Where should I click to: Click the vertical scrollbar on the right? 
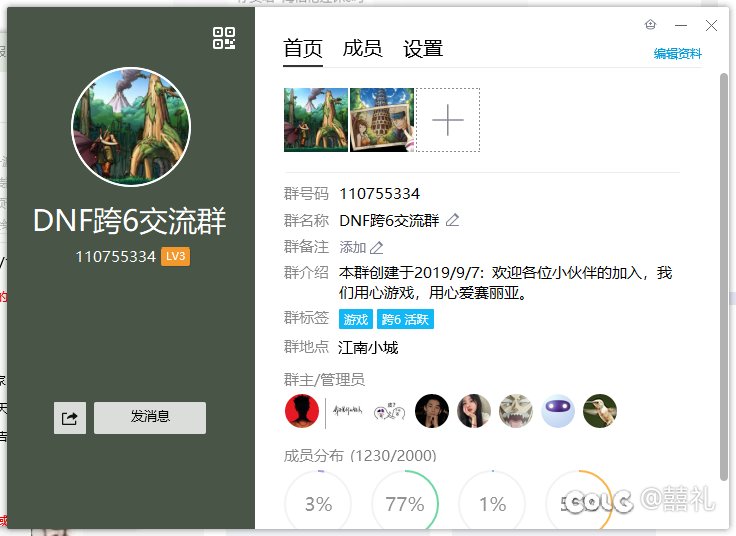[x=723, y=277]
